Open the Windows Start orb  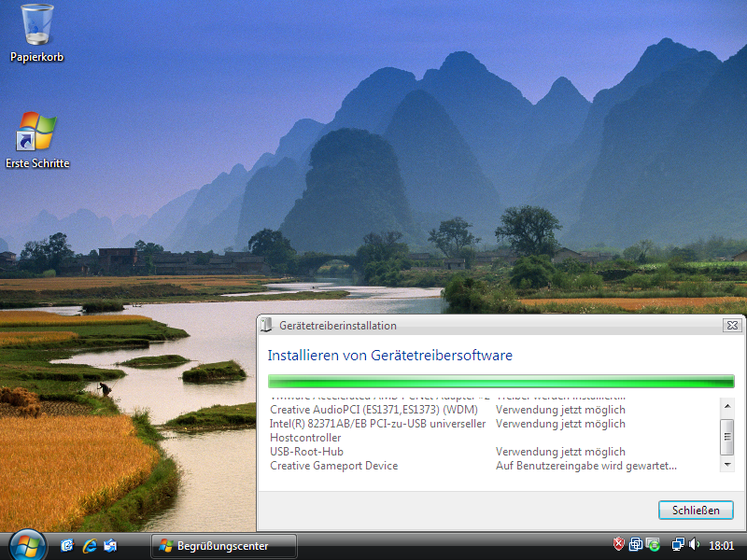point(25,544)
